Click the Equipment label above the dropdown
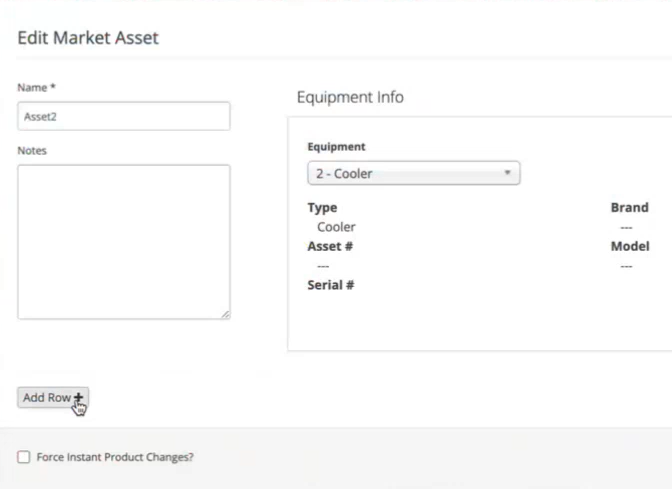 (x=336, y=147)
